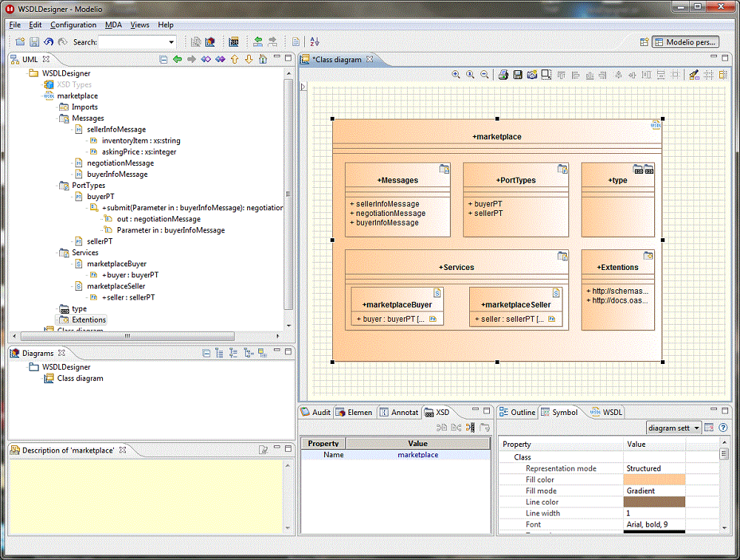
Task: Click the XSD generation icon in main toolbar
Action: [x=234, y=42]
